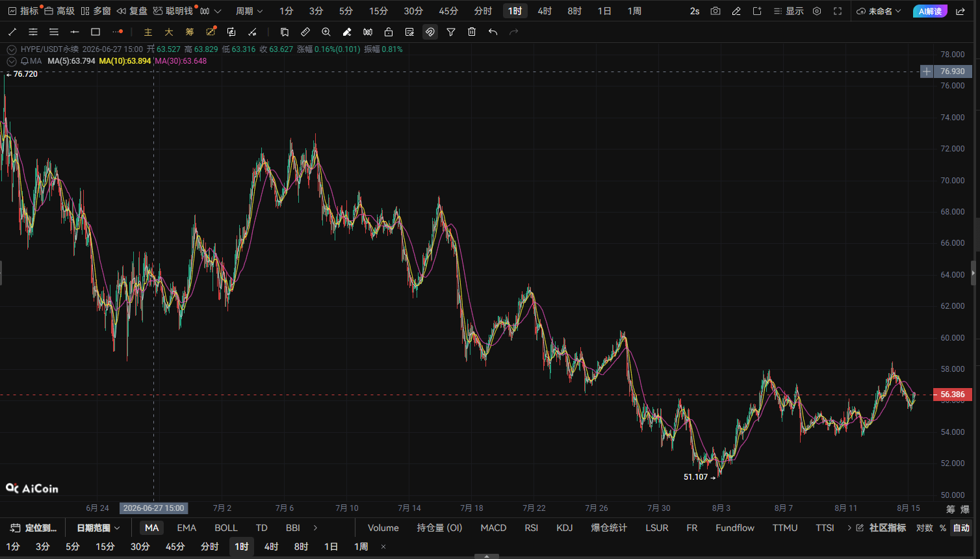Toggle hide-drawings link icon in toolbar
This screenshot has width=980, height=559.
pyautogui.click(x=430, y=32)
